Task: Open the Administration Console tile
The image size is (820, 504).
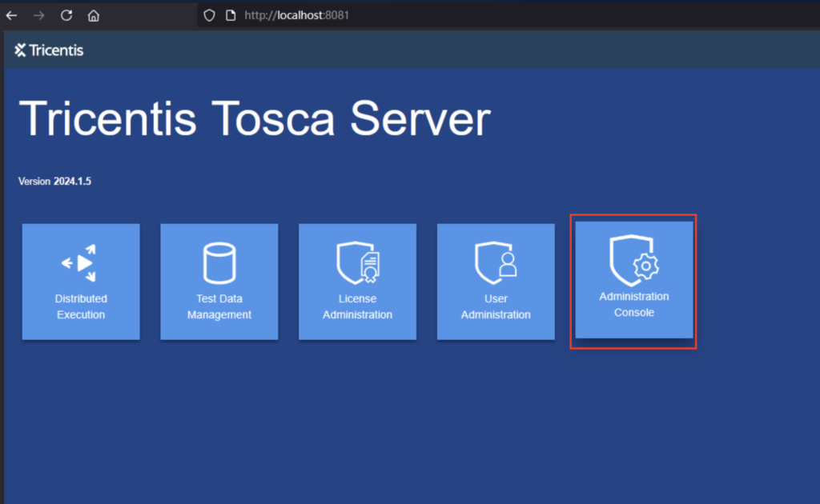Action: [x=634, y=279]
